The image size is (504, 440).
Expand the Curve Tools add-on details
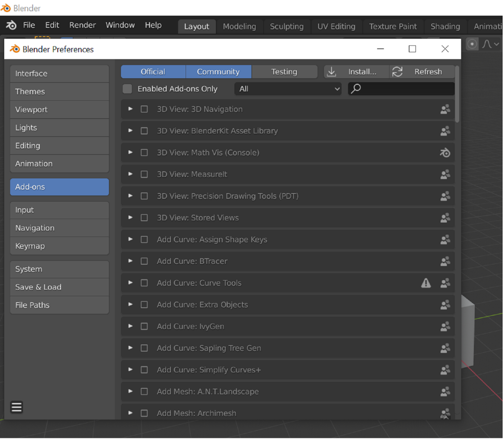[x=130, y=283]
